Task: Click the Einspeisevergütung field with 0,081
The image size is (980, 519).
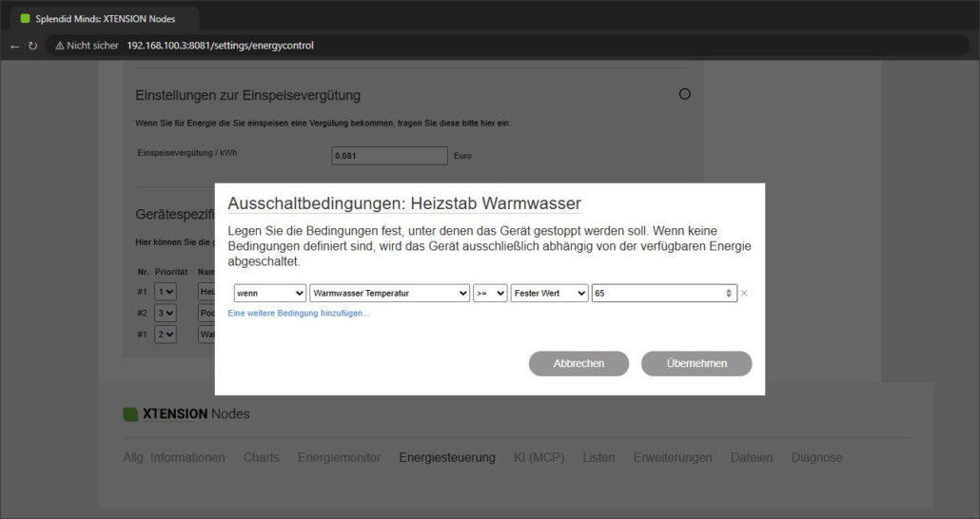Action: point(389,156)
